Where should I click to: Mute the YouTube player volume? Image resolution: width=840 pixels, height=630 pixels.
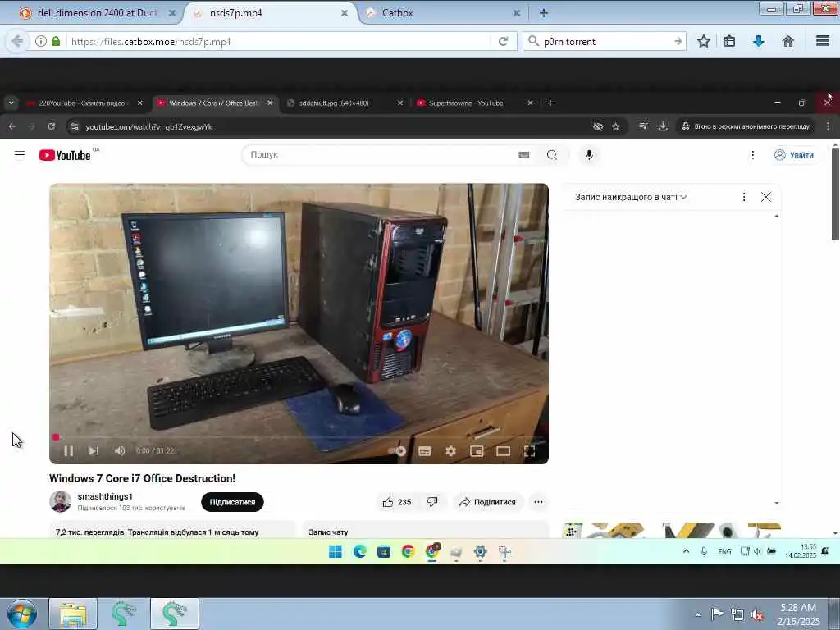pos(120,451)
